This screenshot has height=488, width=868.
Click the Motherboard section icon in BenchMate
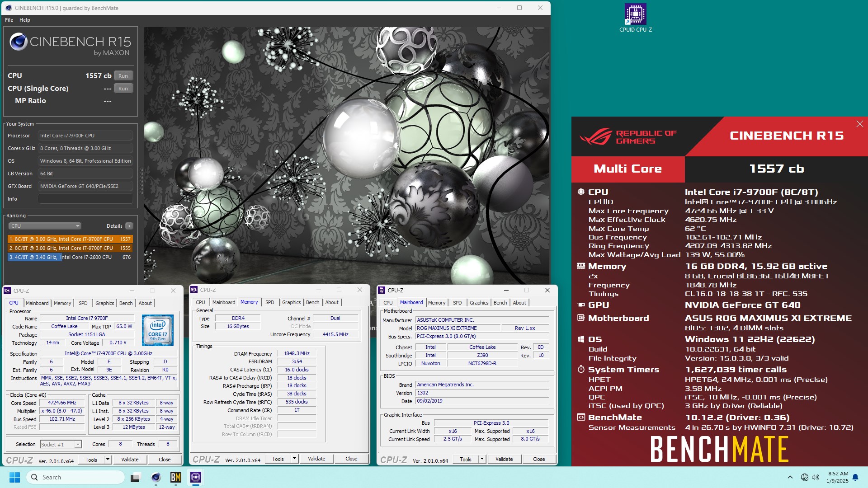coord(581,318)
